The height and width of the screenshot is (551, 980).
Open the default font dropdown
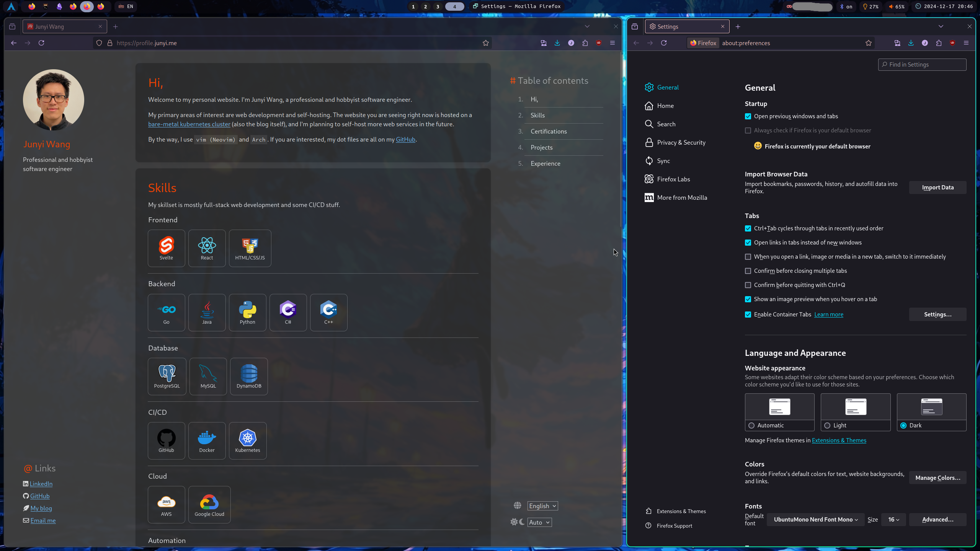click(815, 520)
